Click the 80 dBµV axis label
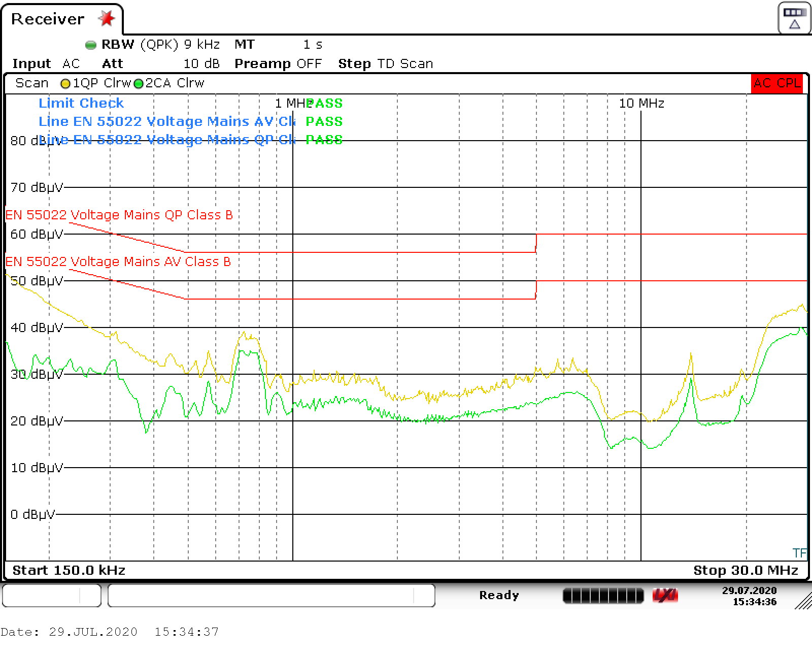The image size is (812, 656). [x=36, y=141]
